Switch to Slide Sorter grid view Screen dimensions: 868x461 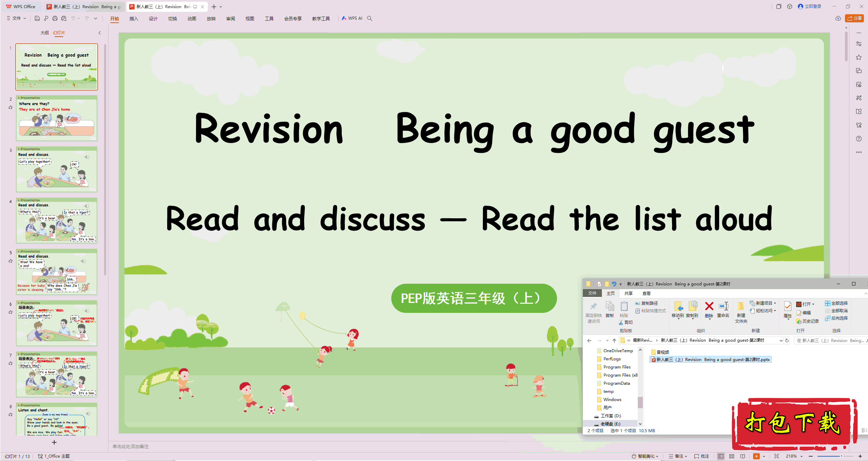click(x=732, y=456)
